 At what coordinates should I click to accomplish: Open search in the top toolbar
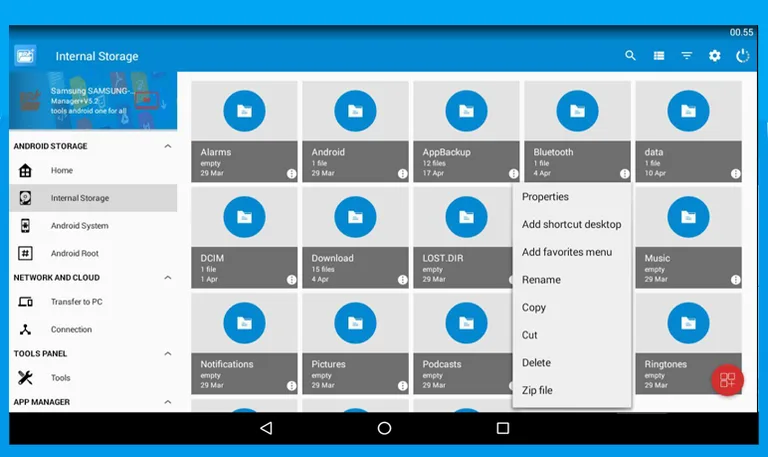tap(630, 56)
